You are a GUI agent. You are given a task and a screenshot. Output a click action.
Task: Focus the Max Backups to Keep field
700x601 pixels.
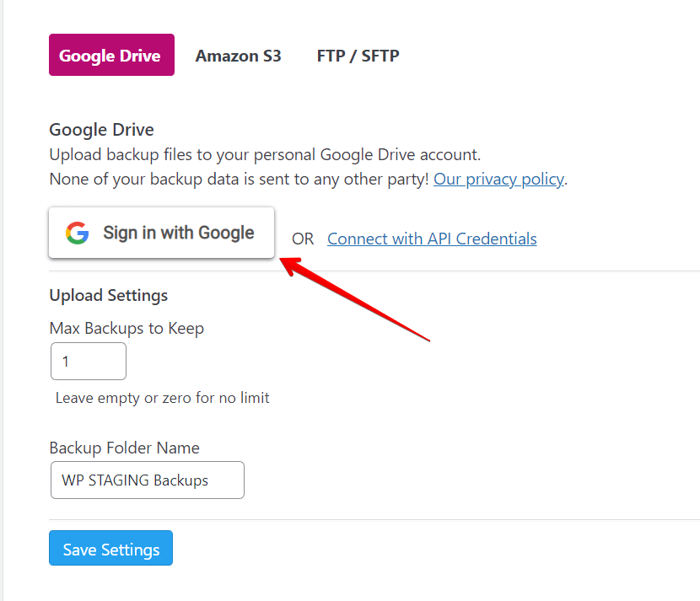(x=89, y=362)
